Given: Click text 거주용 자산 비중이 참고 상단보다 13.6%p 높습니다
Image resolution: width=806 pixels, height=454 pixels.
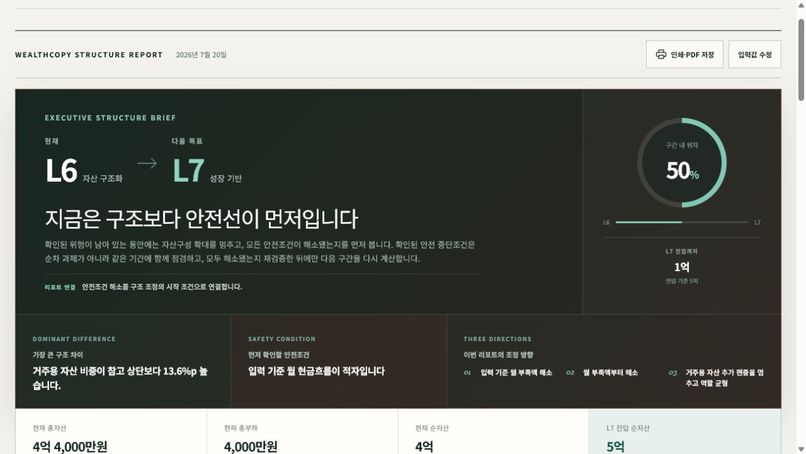Looking at the screenshot, I should point(120,378).
